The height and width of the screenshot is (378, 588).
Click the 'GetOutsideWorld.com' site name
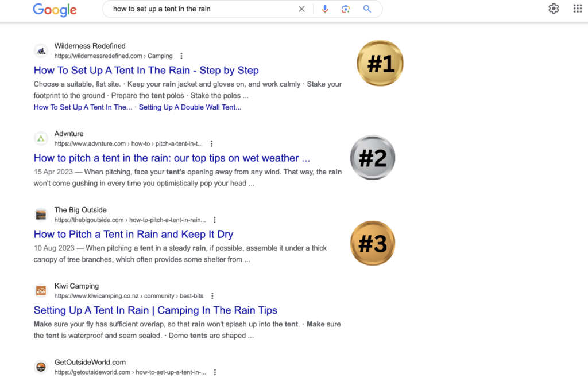click(90, 363)
